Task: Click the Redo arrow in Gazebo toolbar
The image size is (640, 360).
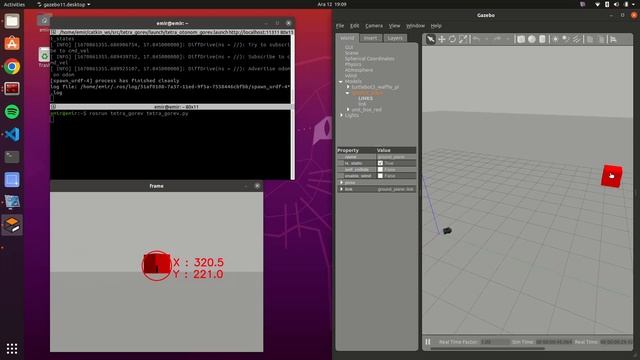Action: [498, 39]
